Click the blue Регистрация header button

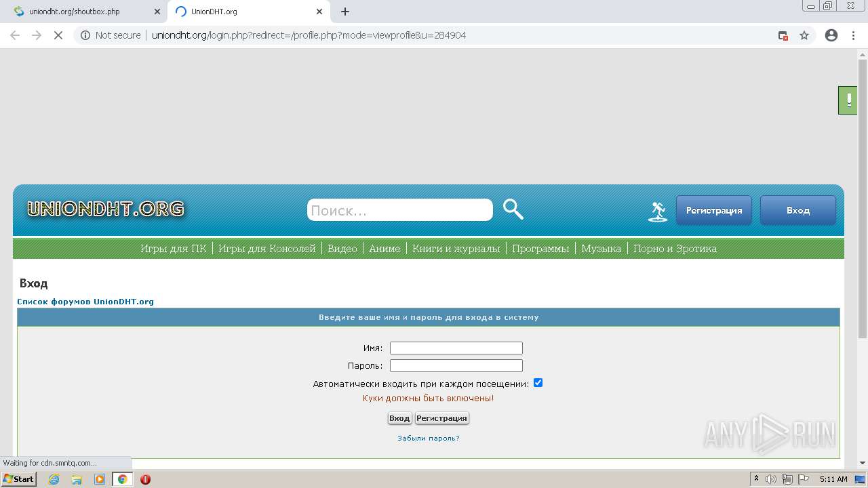pyautogui.click(x=714, y=210)
